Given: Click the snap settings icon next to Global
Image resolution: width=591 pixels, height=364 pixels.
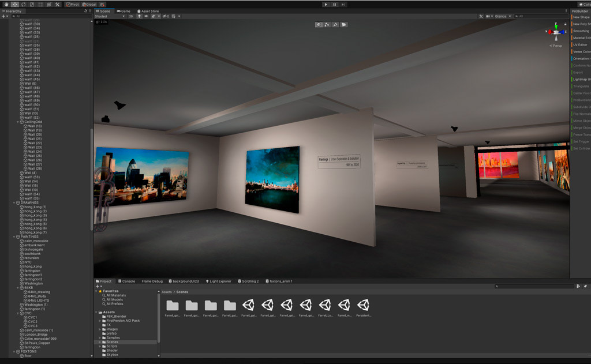Looking at the screenshot, I should (102, 5).
